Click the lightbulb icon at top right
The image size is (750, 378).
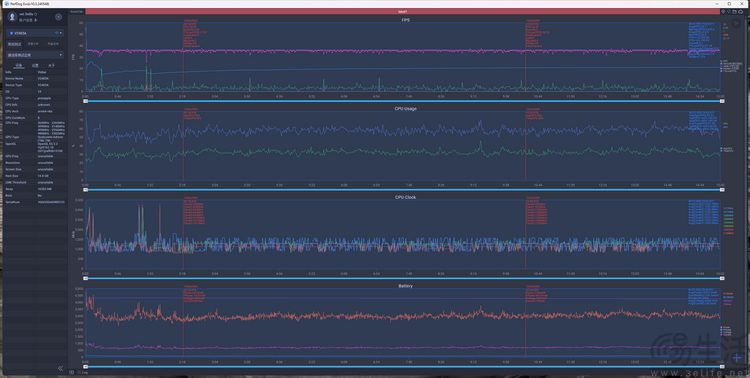729,11
